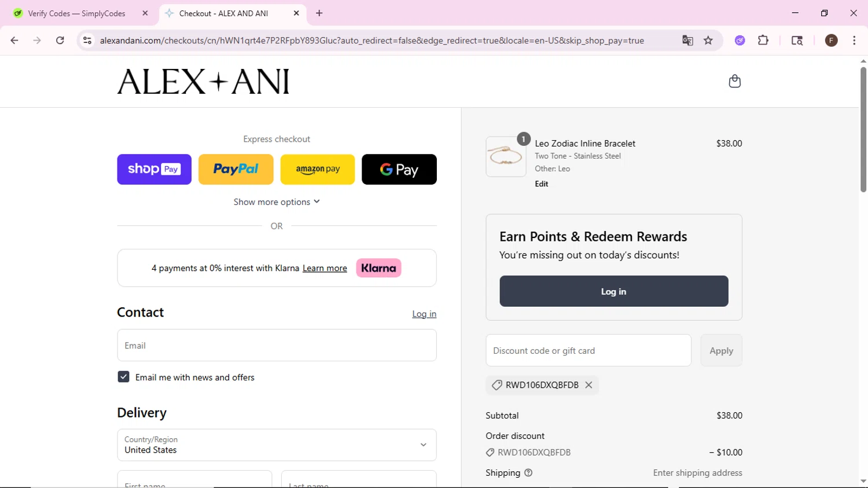Bookmark this page with the star icon
Screen dimensions: 868x488
pyautogui.click(x=708, y=41)
